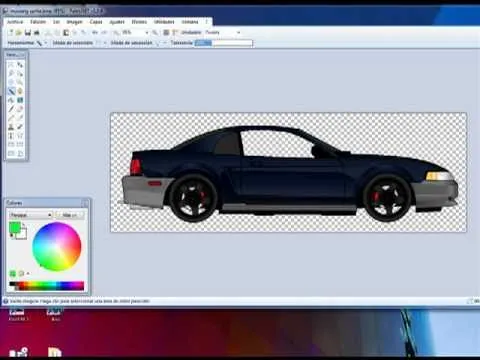This screenshot has width=480, height=360.
Task: Select the Paintbrush tool
Action: [x=11, y=109]
